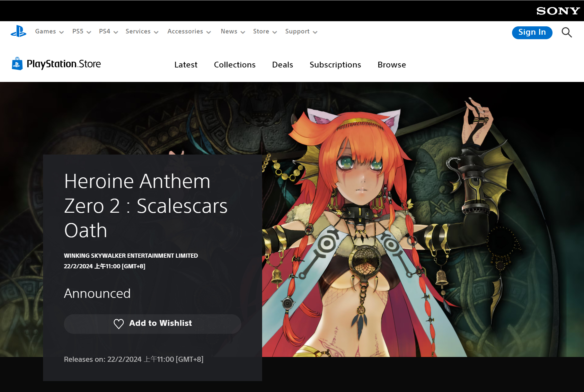
Task: Open the Collections tab
Action: (235, 65)
